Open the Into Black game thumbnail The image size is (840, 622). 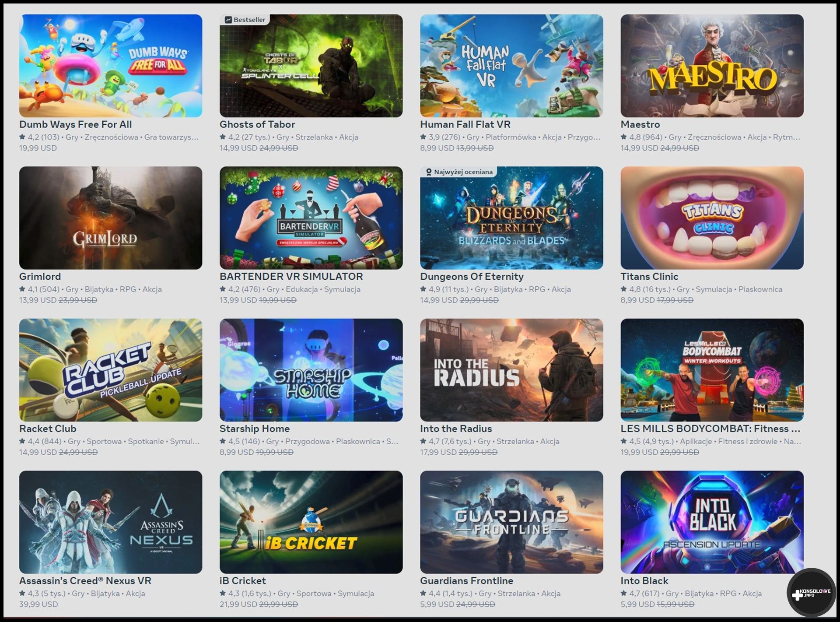[x=712, y=522]
